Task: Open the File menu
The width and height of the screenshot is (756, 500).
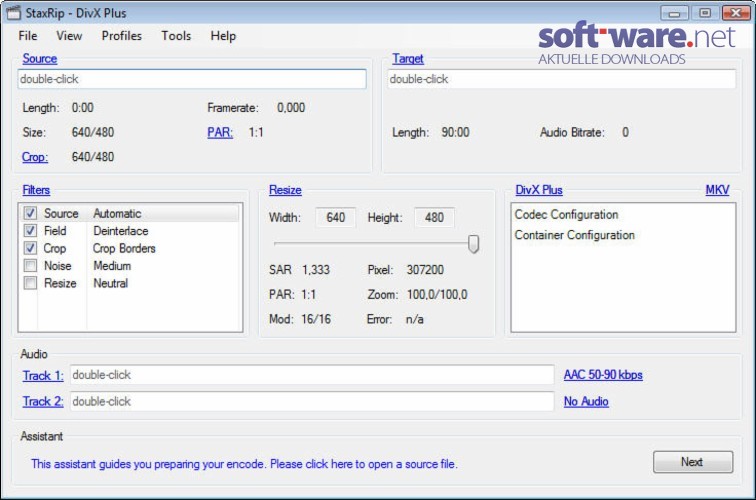Action: [x=27, y=36]
